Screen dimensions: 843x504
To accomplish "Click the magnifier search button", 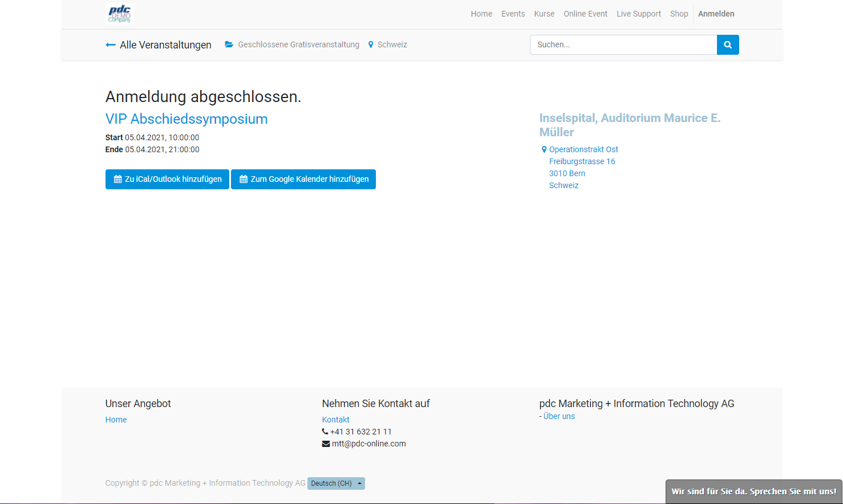I will click(727, 44).
